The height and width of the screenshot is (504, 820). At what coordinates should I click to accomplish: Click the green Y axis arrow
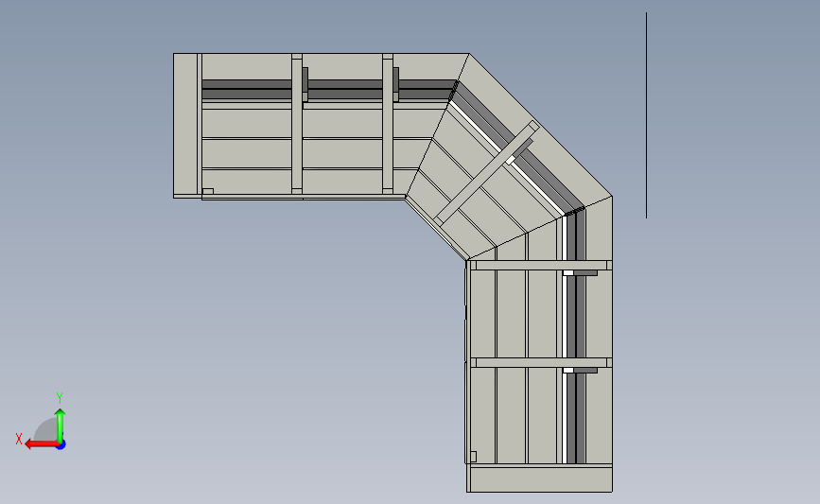click(61, 426)
